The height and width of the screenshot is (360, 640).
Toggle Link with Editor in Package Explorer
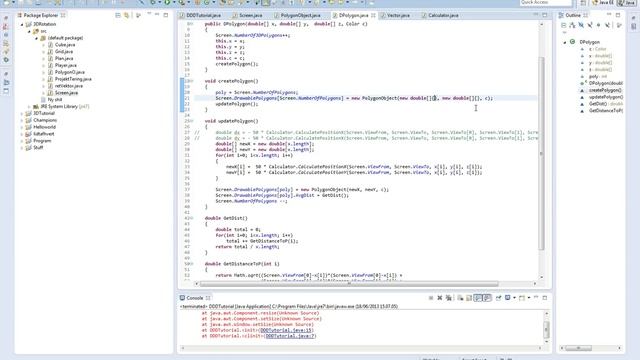pyautogui.click(x=126, y=15)
